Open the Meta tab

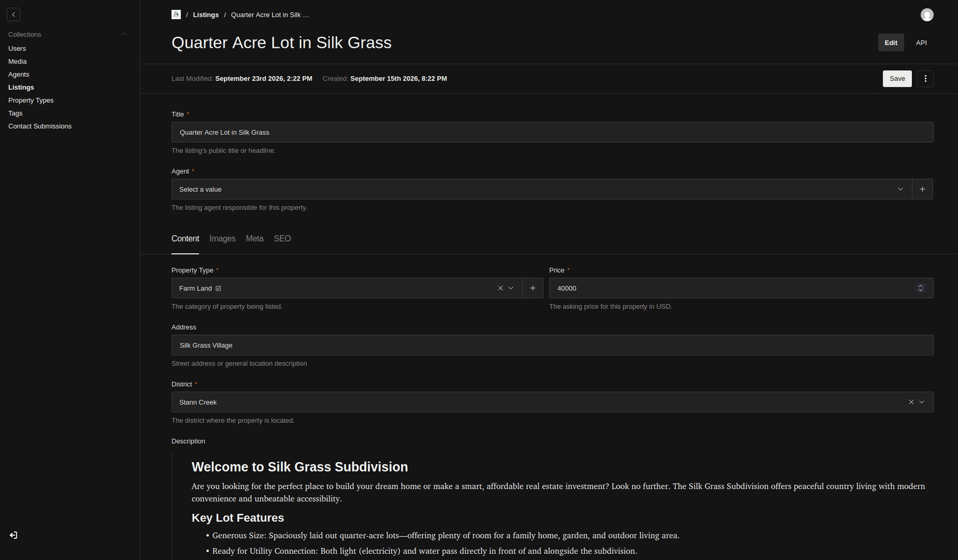[254, 239]
